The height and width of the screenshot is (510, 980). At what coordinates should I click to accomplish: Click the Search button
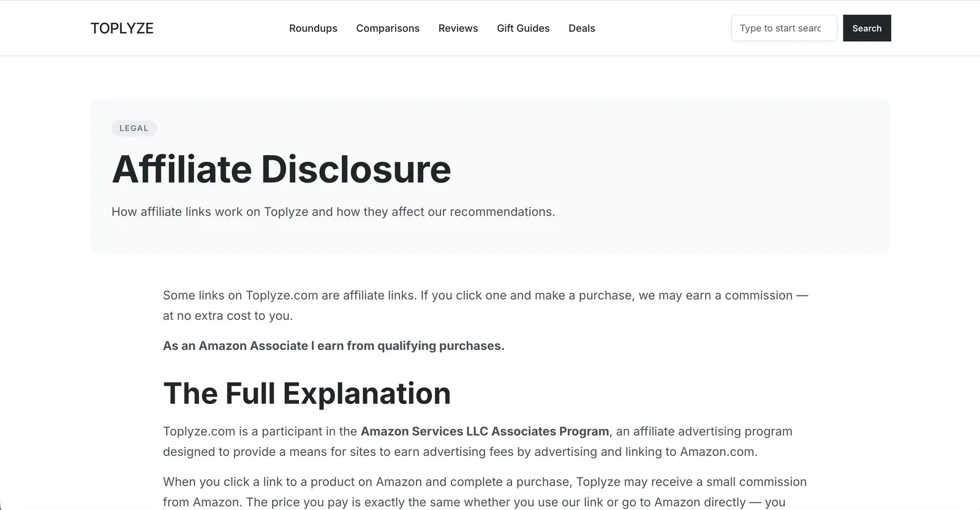coord(867,28)
